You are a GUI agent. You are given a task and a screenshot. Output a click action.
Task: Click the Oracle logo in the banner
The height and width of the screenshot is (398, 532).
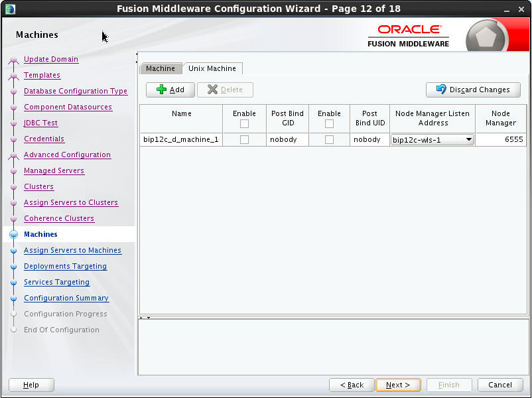click(x=409, y=29)
